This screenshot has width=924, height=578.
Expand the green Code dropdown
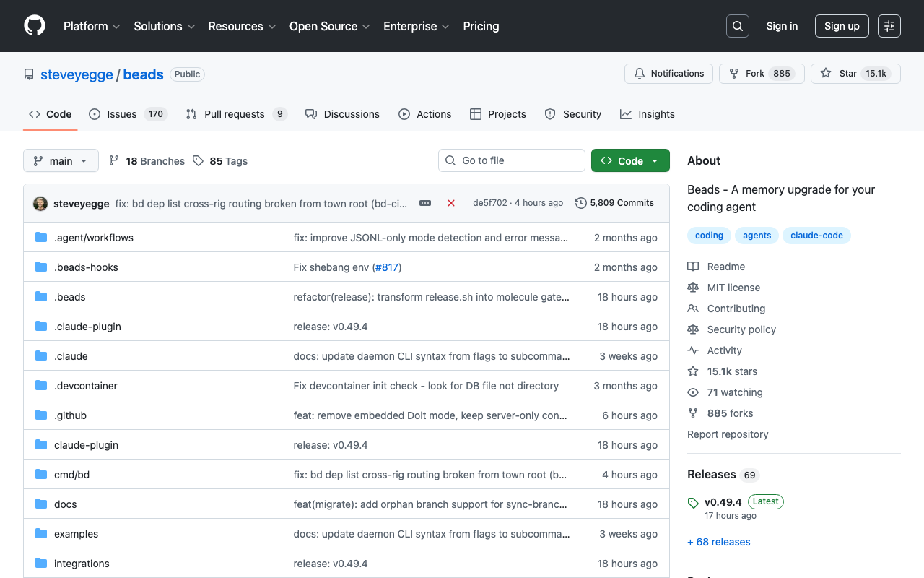[x=629, y=160]
